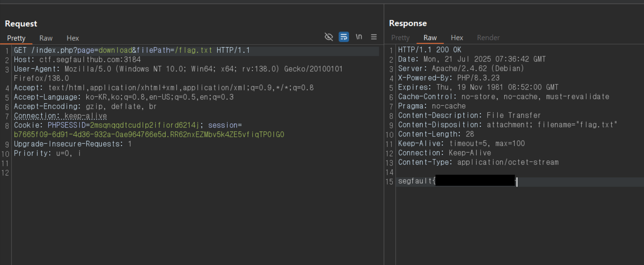Select the Response Raw tab
Screen dimensions: 644x265
pyautogui.click(x=430, y=38)
